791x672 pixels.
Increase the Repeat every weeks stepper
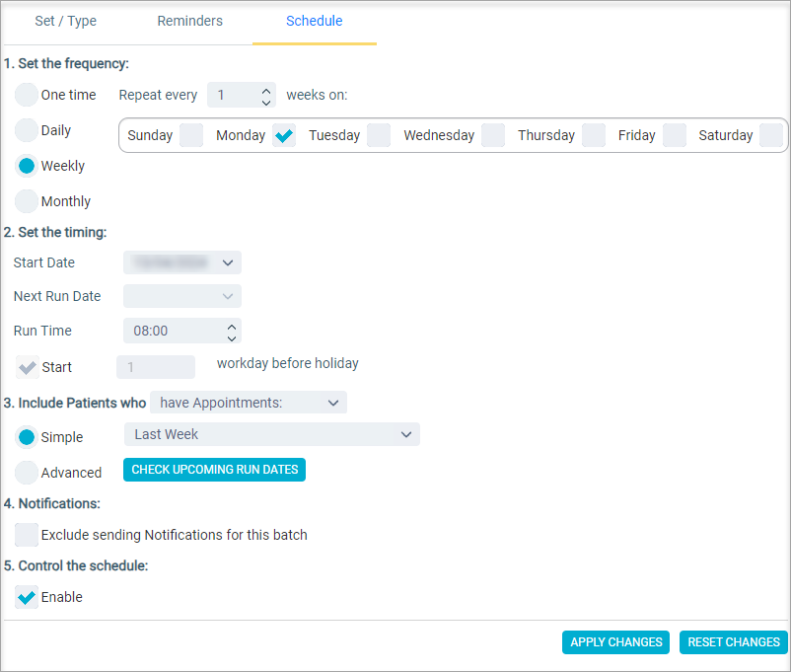click(x=266, y=91)
